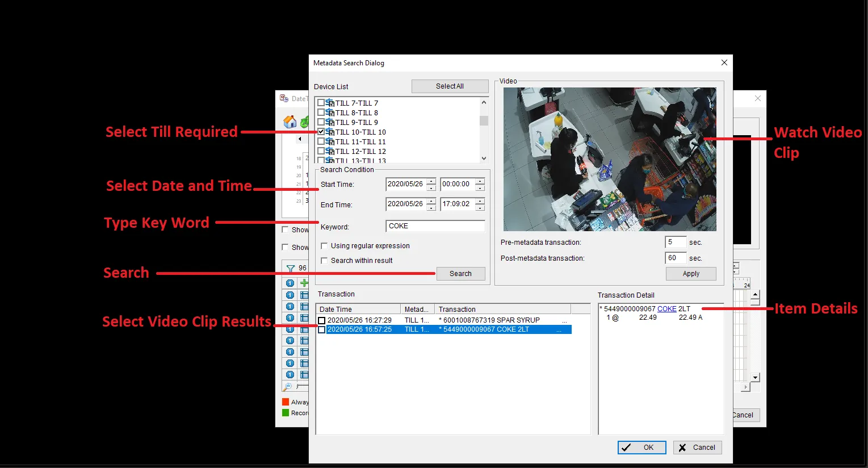Click the funnel filter icon beside 96
This screenshot has height=468, width=868.
(x=290, y=268)
